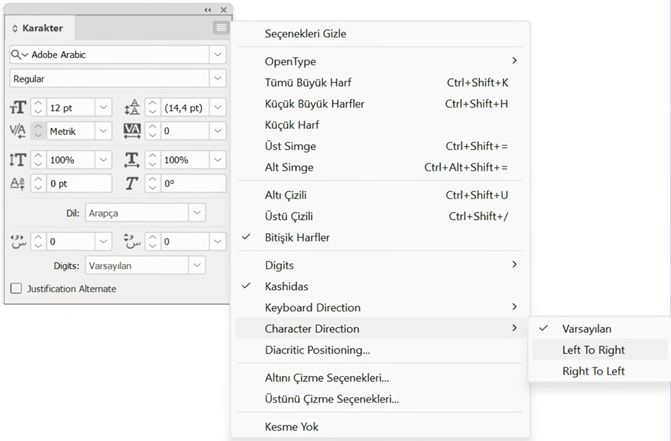The width and height of the screenshot is (671, 441).
Task: Open the Digits Varsayılan dropdown
Action: [197, 266]
